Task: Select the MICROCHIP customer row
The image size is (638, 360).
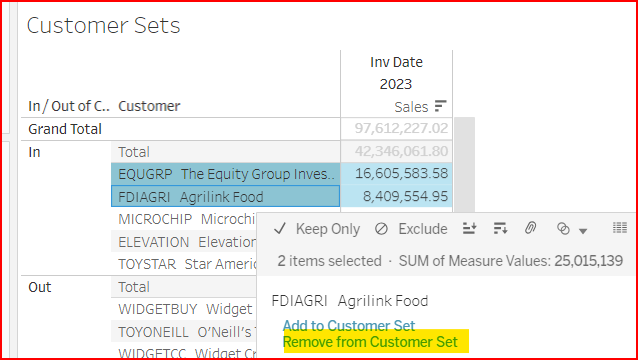Action: [184, 219]
